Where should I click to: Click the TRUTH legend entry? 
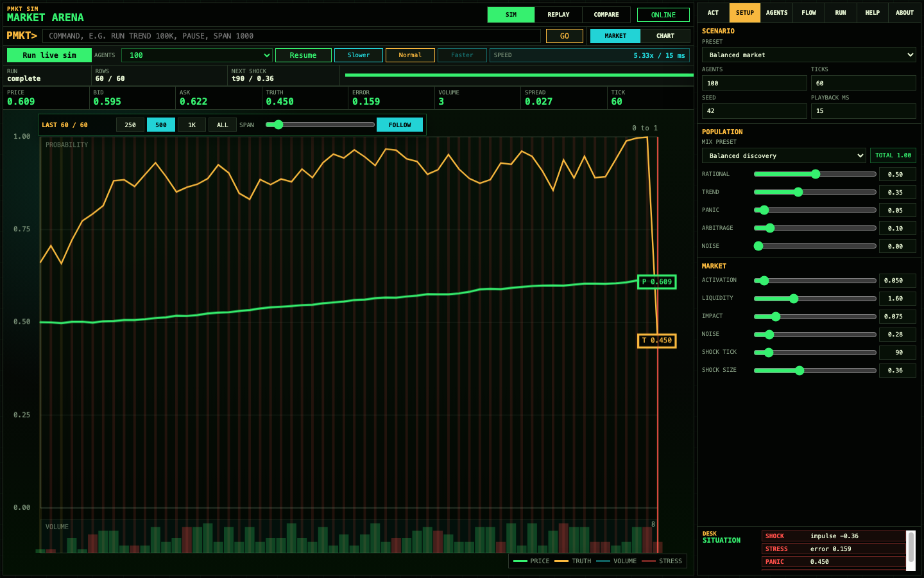[573, 561]
